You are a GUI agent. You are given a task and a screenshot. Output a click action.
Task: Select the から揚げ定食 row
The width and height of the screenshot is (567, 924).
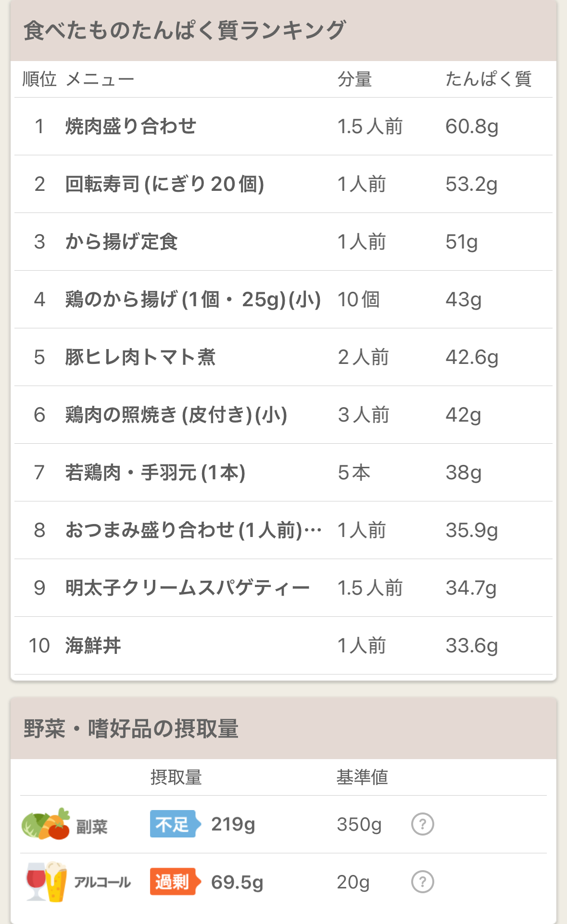click(283, 242)
